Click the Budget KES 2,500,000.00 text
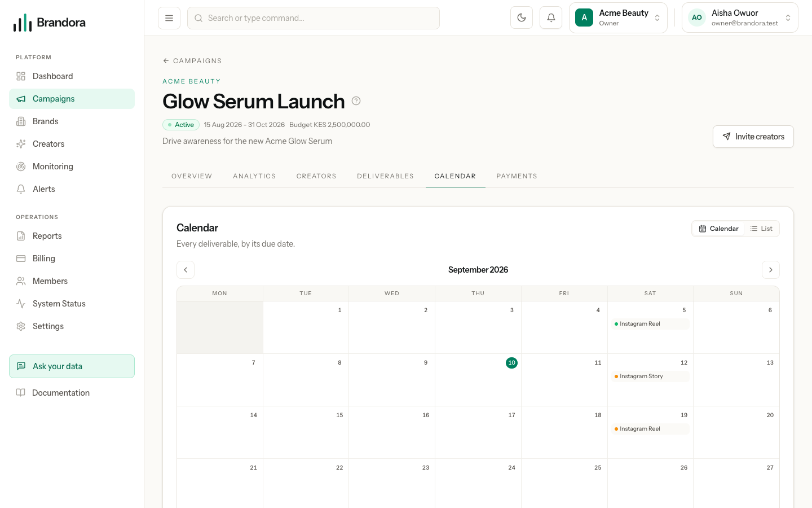This screenshot has width=812, height=508. [x=330, y=125]
